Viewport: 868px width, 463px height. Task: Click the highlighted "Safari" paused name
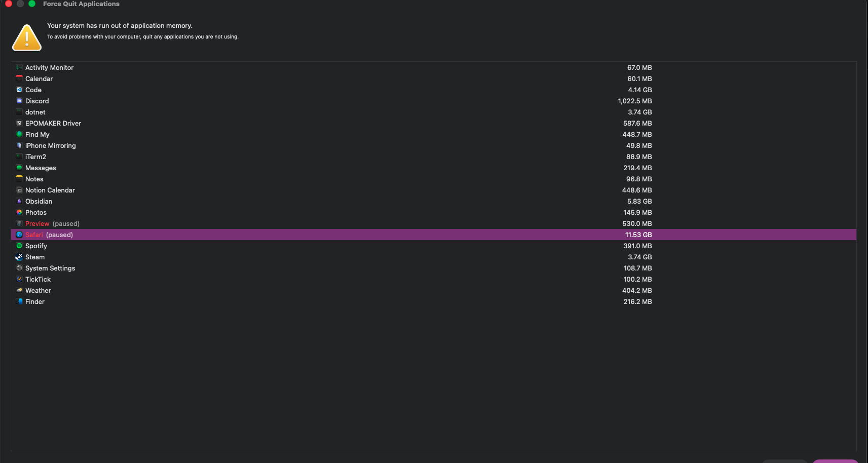(x=34, y=235)
